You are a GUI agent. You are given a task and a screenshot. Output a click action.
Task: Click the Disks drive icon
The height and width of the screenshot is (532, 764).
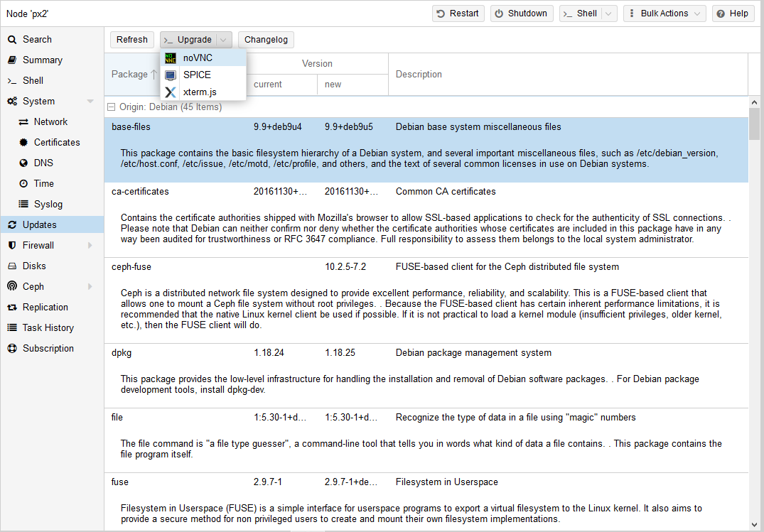click(11, 266)
